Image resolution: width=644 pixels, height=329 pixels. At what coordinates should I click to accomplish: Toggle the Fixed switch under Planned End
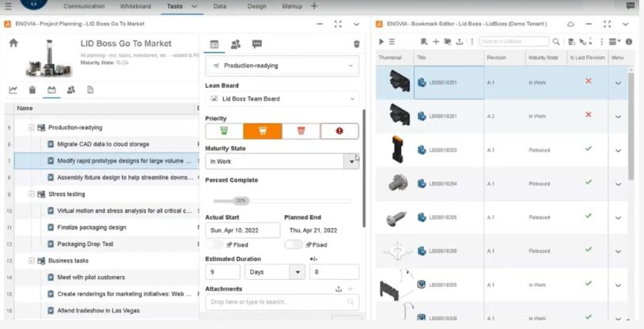tap(294, 244)
